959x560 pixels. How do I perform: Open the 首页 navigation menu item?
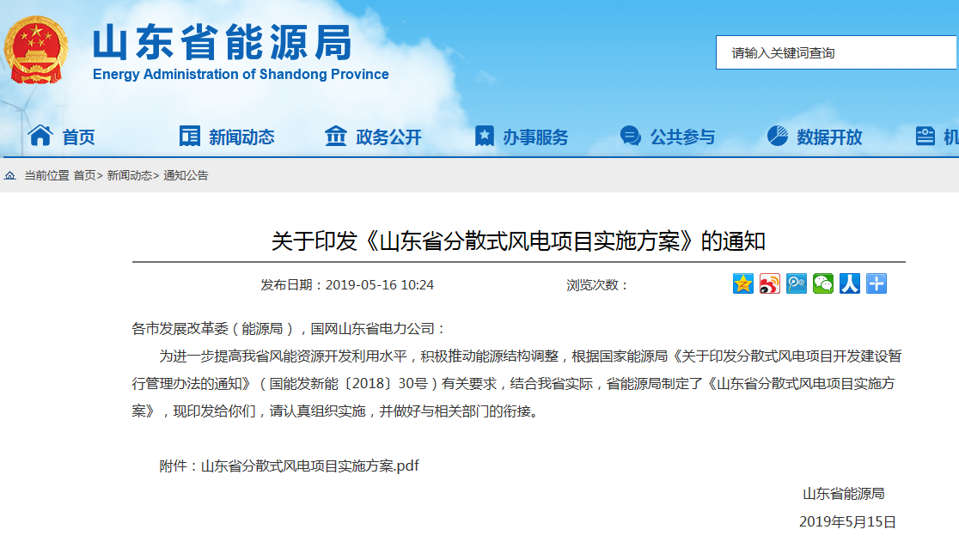(x=79, y=137)
